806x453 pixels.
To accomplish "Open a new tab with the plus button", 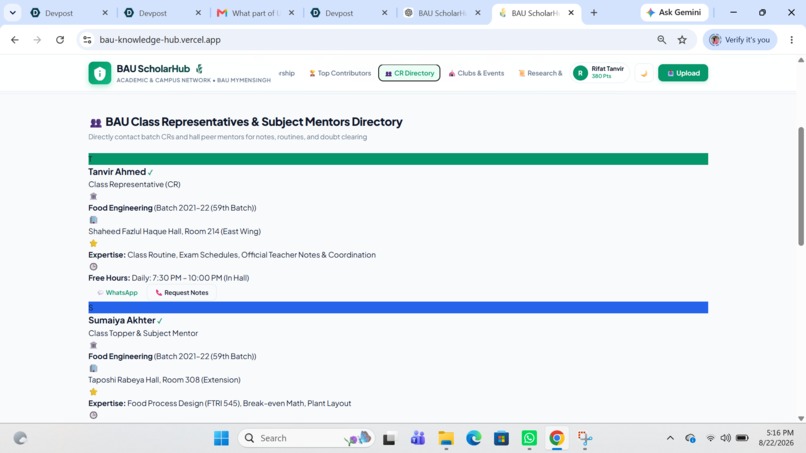I will tap(594, 13).
